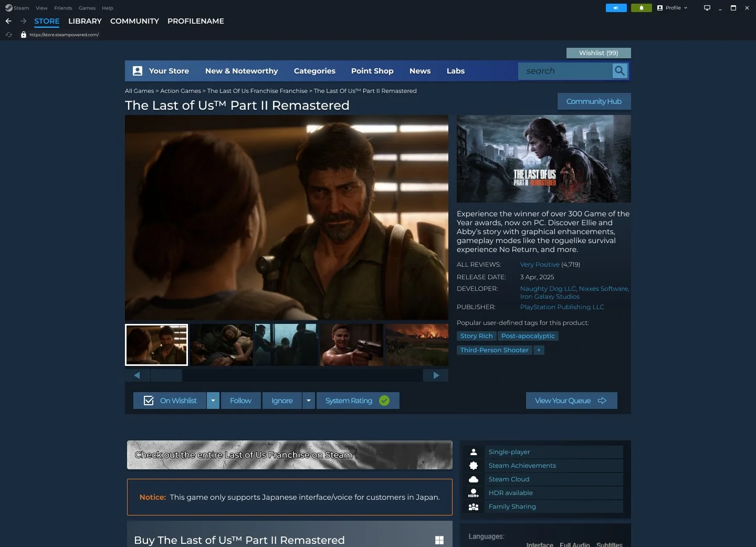Open the Categories menu

point(314,71)
